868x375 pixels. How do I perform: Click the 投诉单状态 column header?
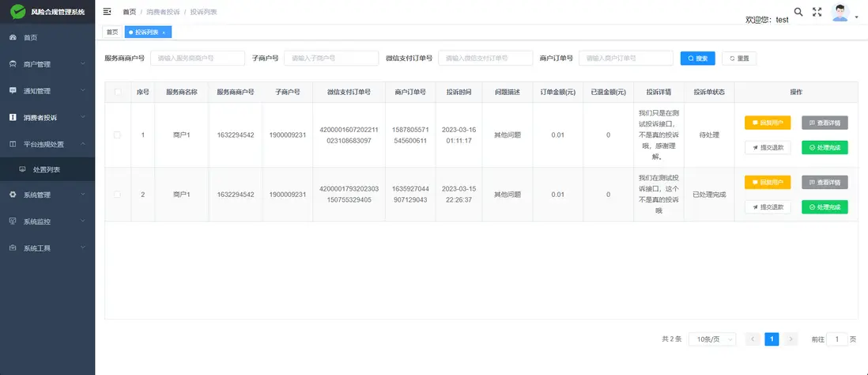pyautogui.click(x=709, y=92)
